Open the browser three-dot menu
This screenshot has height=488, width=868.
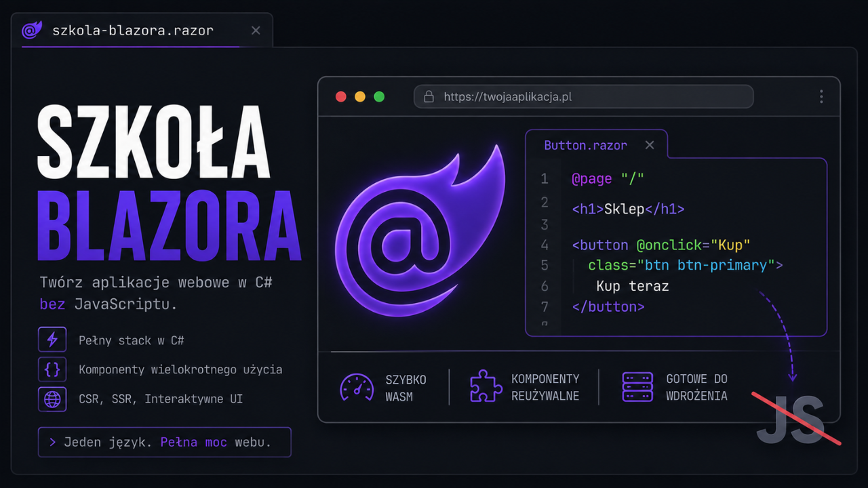(x=821, y=96)
